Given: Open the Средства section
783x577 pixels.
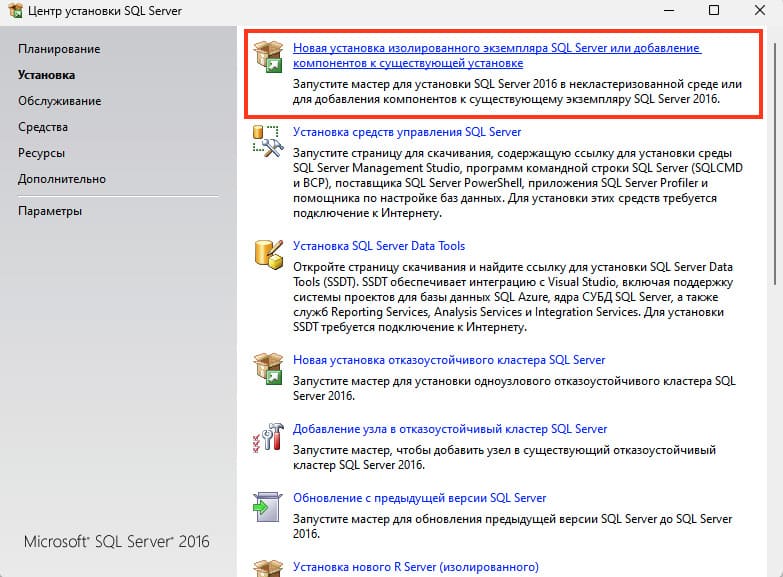Looking at the screenshot, I should (43, 127).
